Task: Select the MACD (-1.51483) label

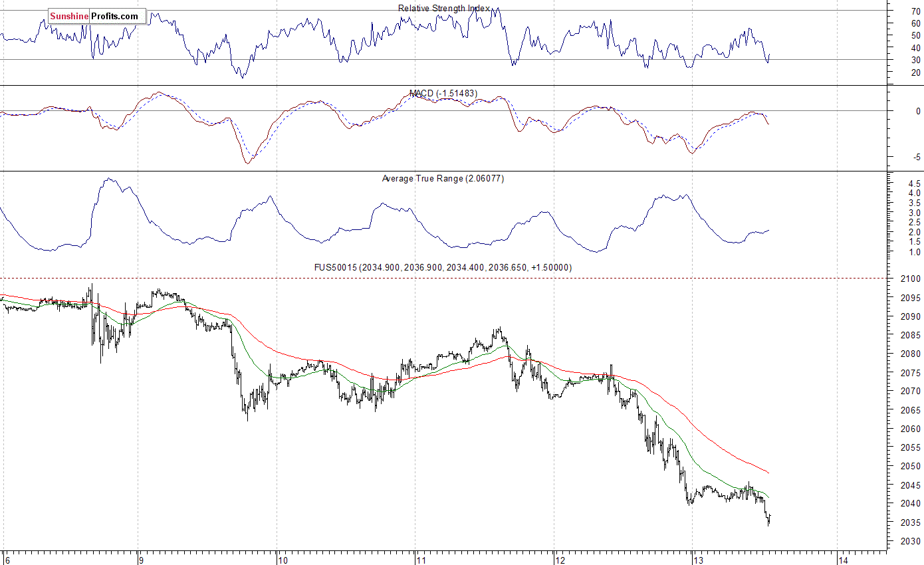Action: (443, 93)
